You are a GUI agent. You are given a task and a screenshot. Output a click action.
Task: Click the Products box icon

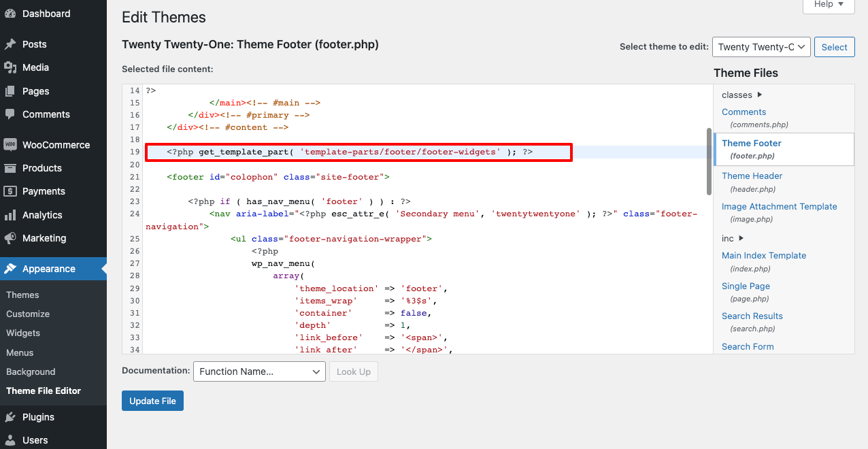tap(10, 168)
